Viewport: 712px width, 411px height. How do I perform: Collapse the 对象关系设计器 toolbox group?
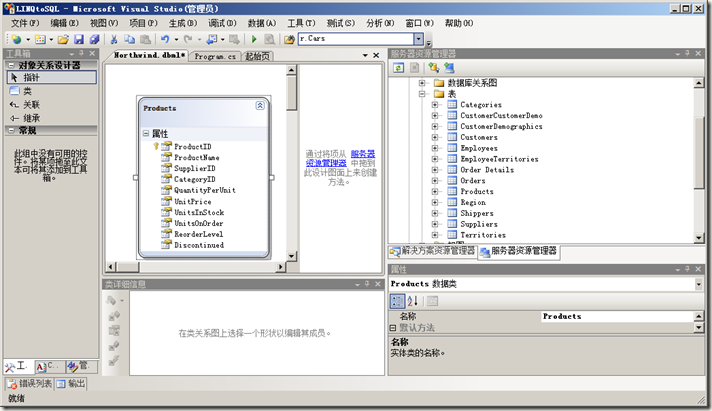pos(11,65)
